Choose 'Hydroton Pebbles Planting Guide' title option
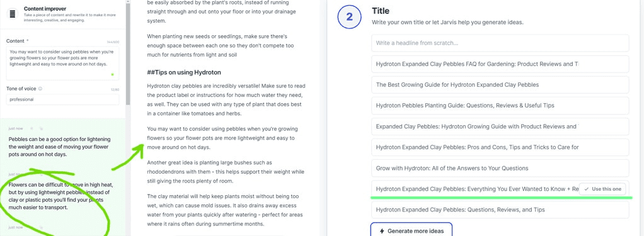 [x=500, y=106]
